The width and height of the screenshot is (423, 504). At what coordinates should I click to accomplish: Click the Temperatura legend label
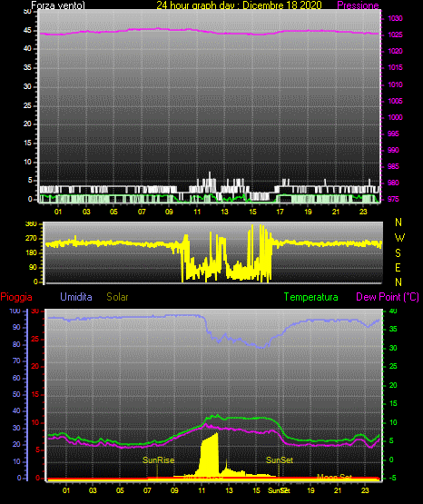tap(311, 297)
